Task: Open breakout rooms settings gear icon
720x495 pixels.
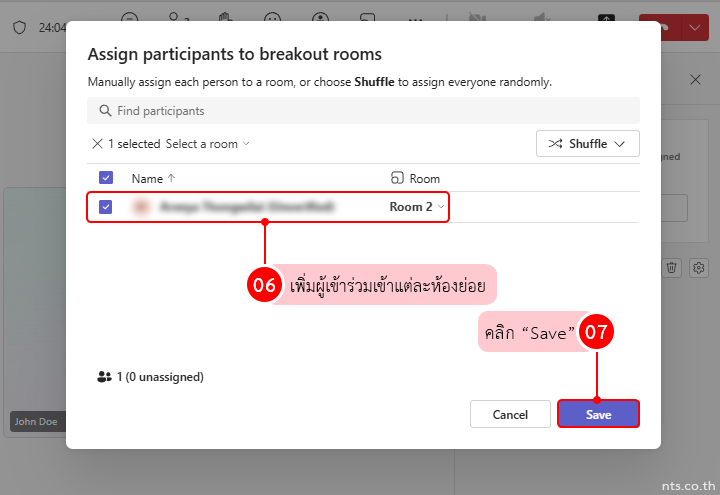Action: click(x=699, y=267)
